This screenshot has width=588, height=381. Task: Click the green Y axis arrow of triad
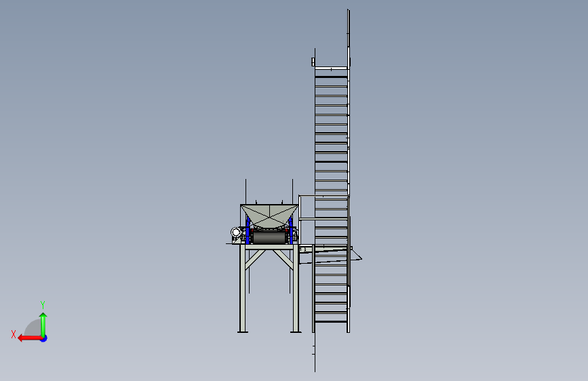(43, 324)
